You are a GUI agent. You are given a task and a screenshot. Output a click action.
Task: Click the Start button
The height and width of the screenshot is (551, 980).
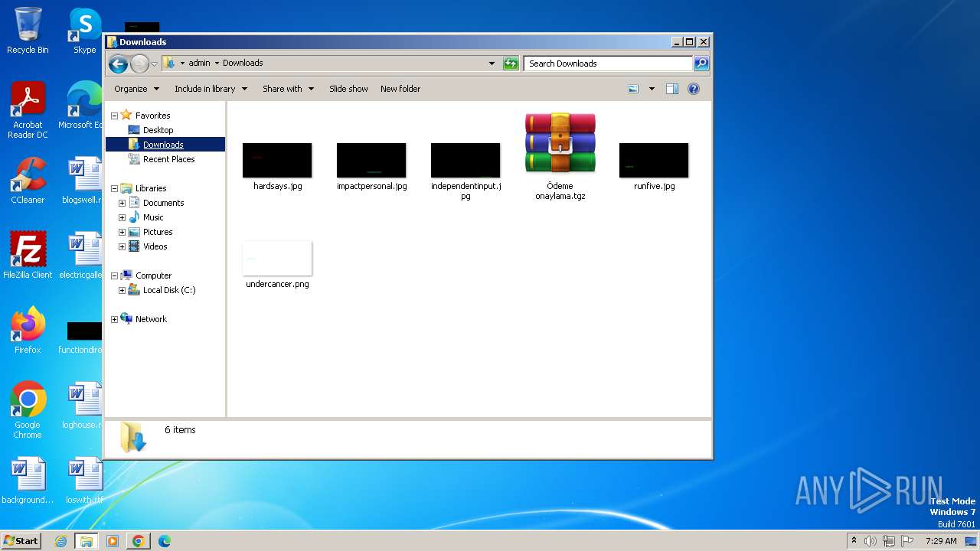21,540
